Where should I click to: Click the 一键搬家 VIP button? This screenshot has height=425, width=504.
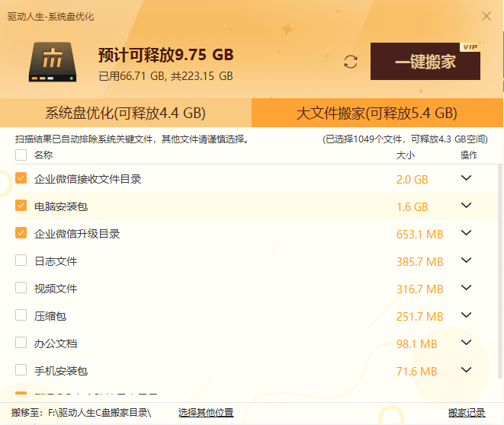[x=425, y=61]
